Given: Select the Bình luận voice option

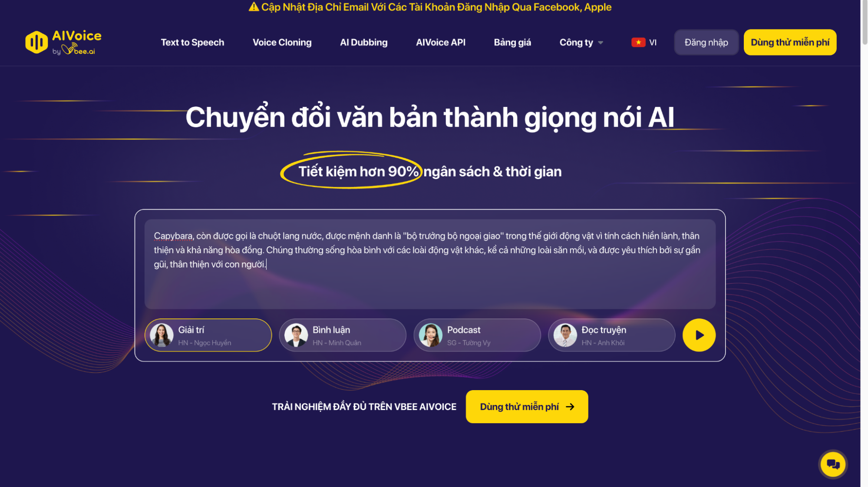Looking at the screenshot, I should click(343, 335).
